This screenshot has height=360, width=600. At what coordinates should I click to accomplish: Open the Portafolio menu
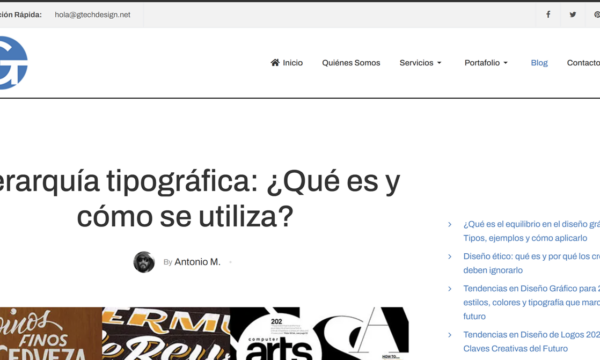(x=482, y=63)
